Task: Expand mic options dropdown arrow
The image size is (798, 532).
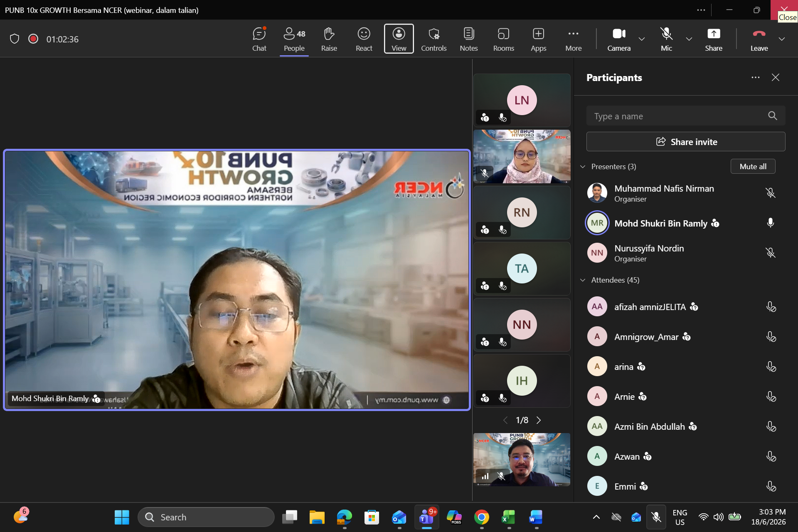Action: pyautogui.click(x=689, y=39)
